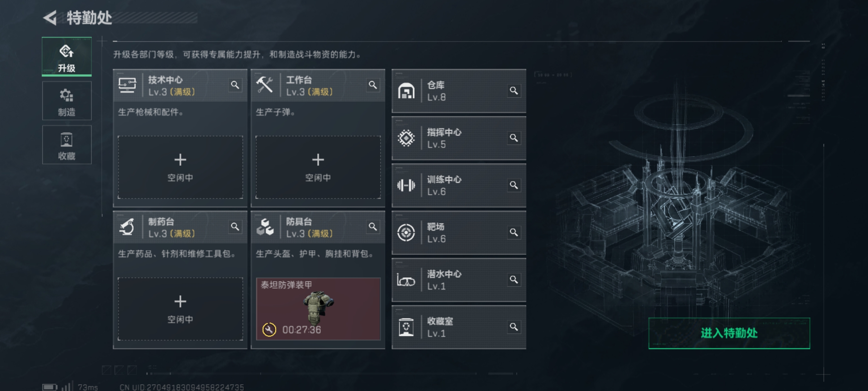The image size is (868, 391).
Task: Add production in idle 工作台 slot
Action: pos(318,167)
